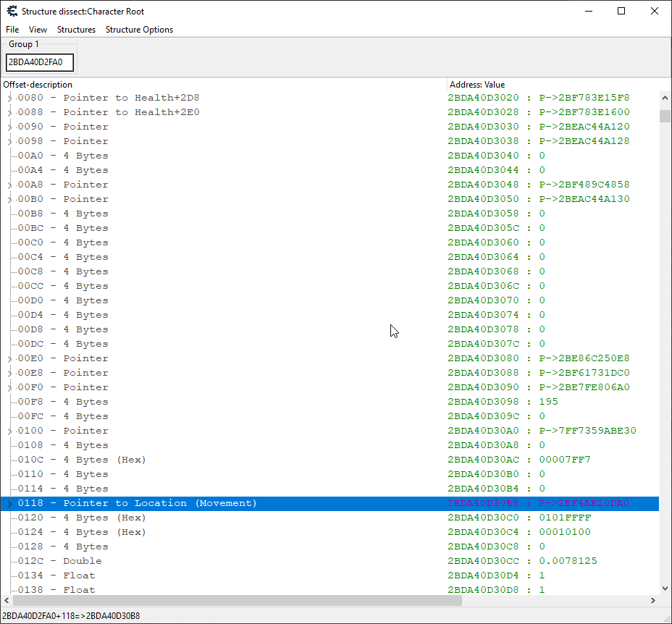672x624 pixels.
Task: Click the horizontal scrollbar right arrow
Action: point(652,601)
